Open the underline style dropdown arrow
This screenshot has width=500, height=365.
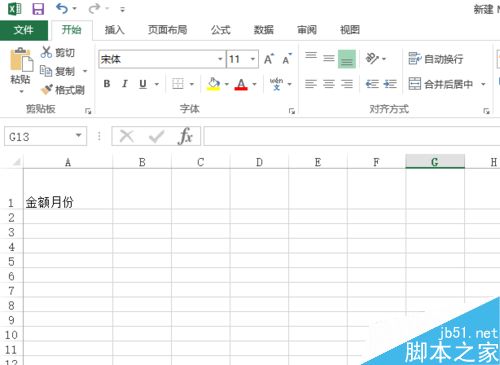(157, 84)
